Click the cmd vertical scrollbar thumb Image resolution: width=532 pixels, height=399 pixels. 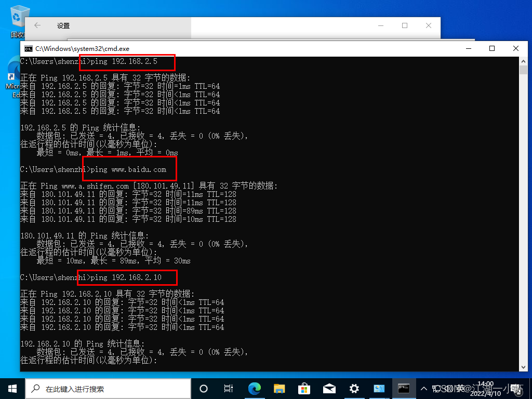point(523,70)
